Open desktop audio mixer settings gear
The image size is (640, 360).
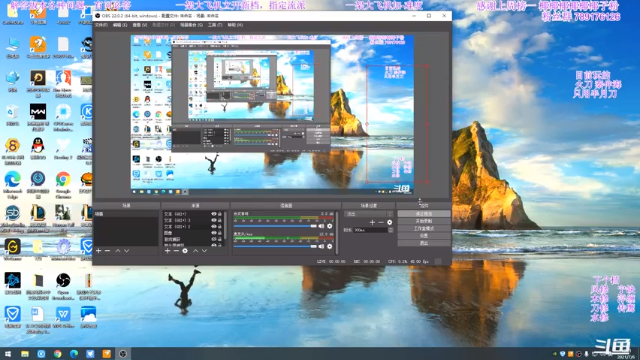[330, 226]
